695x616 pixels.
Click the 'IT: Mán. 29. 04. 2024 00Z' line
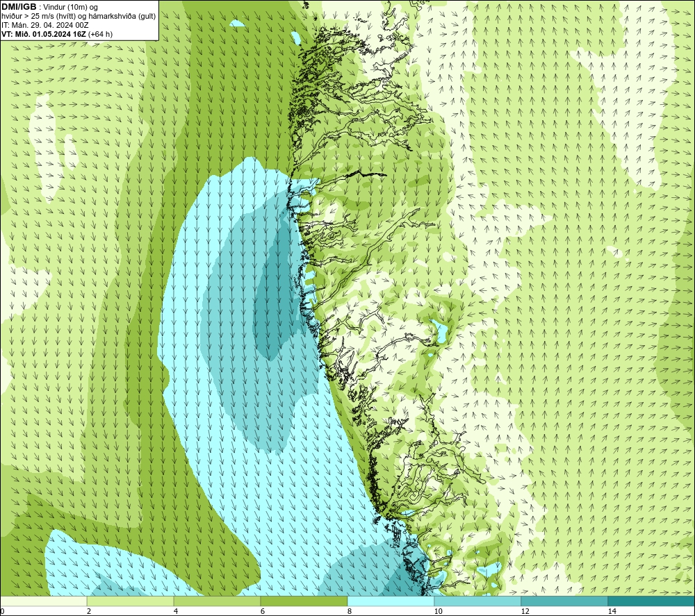pos(44,25)
